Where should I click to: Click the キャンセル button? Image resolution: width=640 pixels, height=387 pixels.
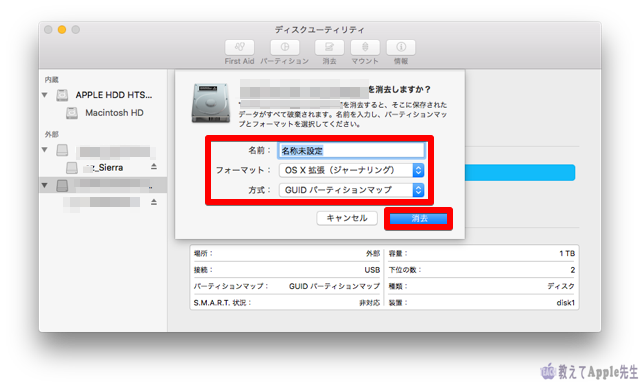[347, 218]
